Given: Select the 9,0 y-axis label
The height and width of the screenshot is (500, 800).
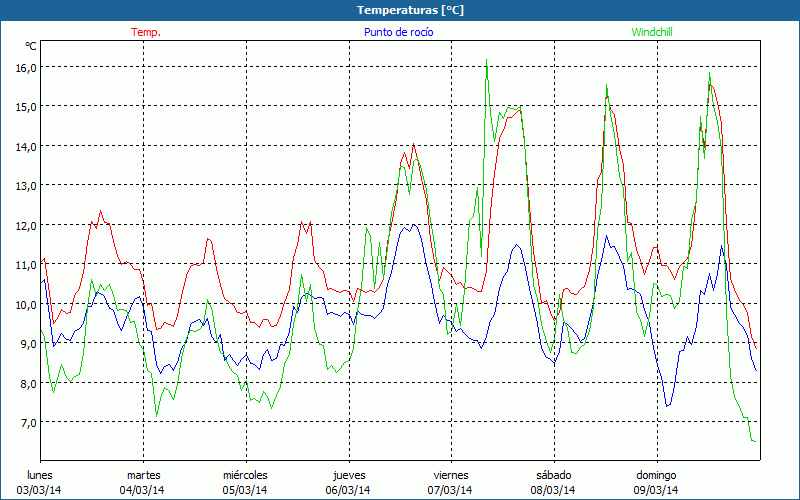Looking at the screenshot, I should tap(25, 343).
